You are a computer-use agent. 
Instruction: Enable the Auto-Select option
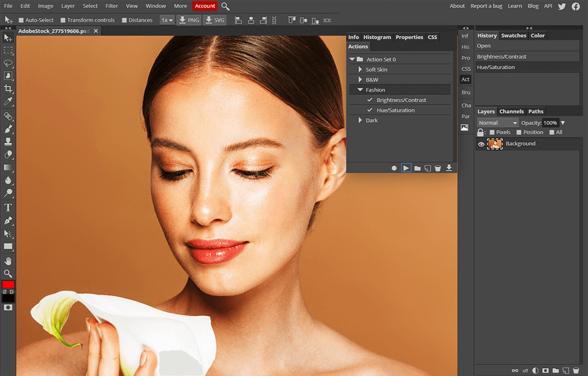20,20
